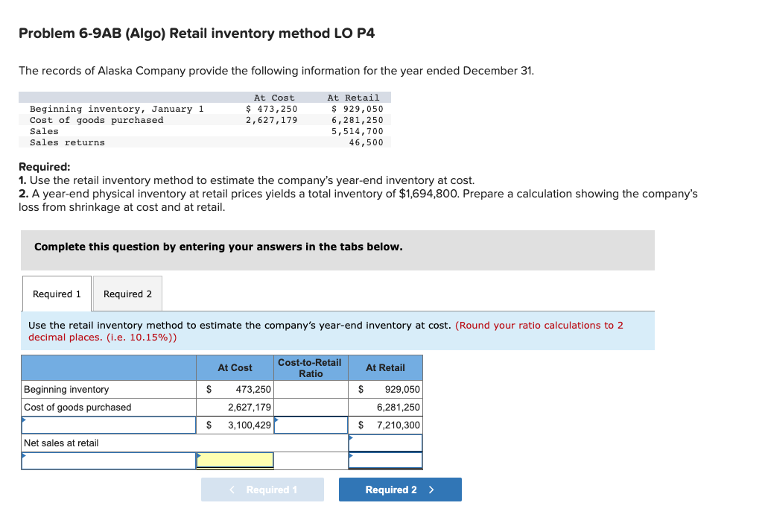
Task: Click the yellow highlighted answer cell
Action: [x=235, y=460]
